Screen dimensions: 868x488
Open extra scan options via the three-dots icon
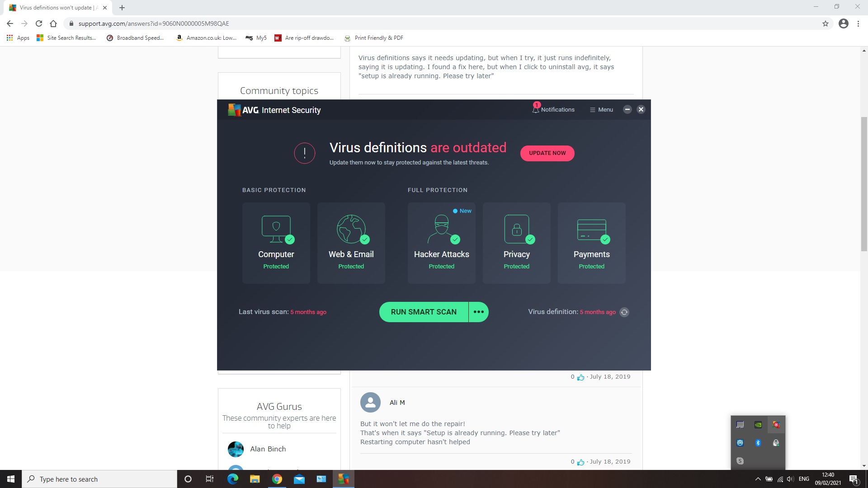tap(479, 312)
